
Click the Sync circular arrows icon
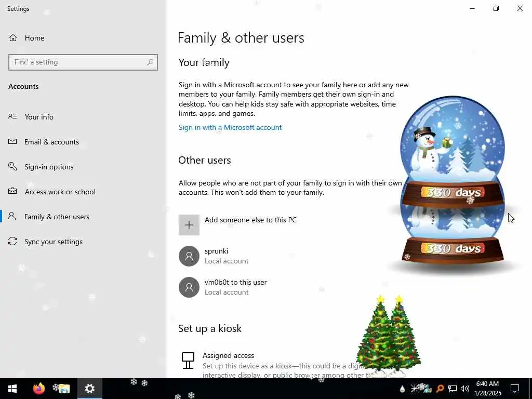(x=12, y=241)
